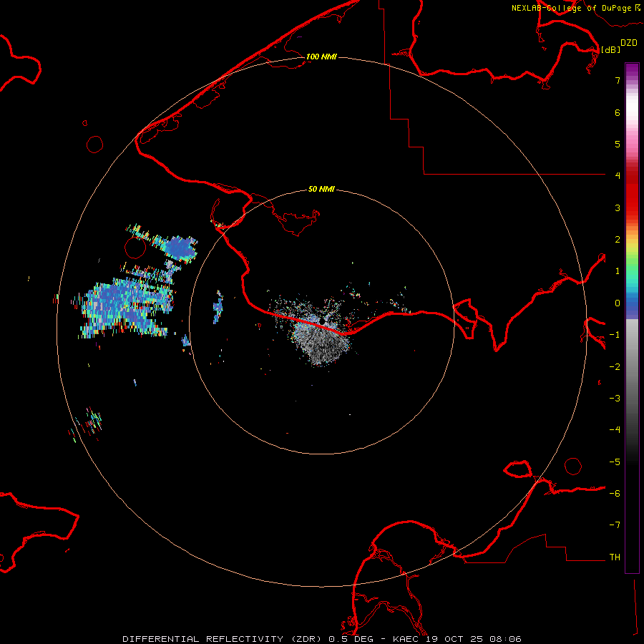Click the [dB] unit label

point(610,49)
